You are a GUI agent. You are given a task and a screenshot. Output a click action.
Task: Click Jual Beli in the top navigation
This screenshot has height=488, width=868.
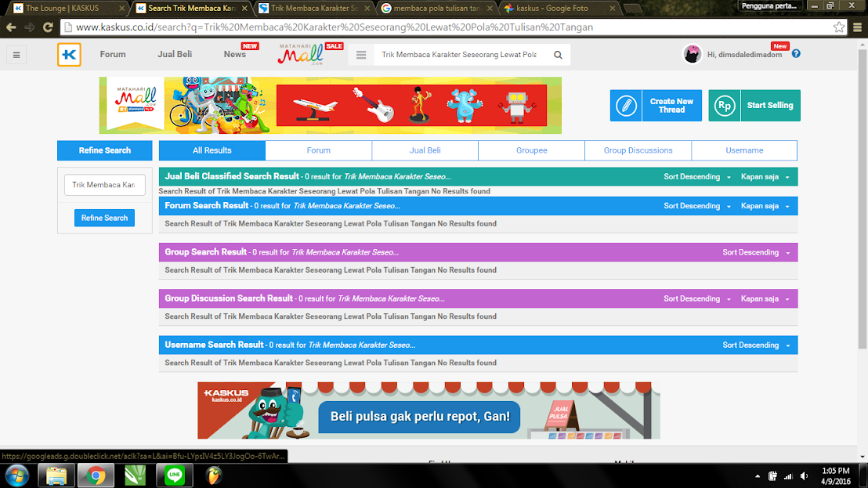click(x=175, y=54)
